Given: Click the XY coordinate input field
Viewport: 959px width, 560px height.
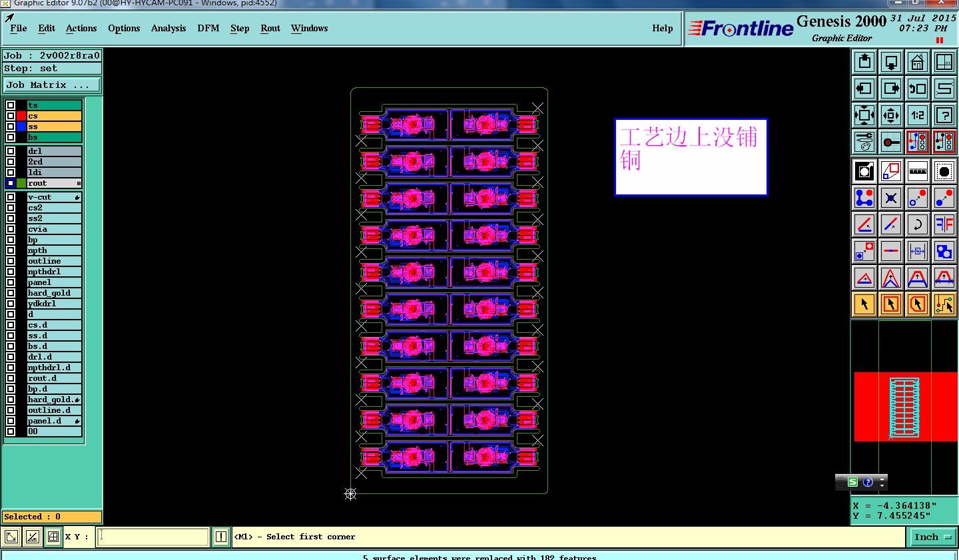Looking at the screenshot, I should click(x=153, y=537).
